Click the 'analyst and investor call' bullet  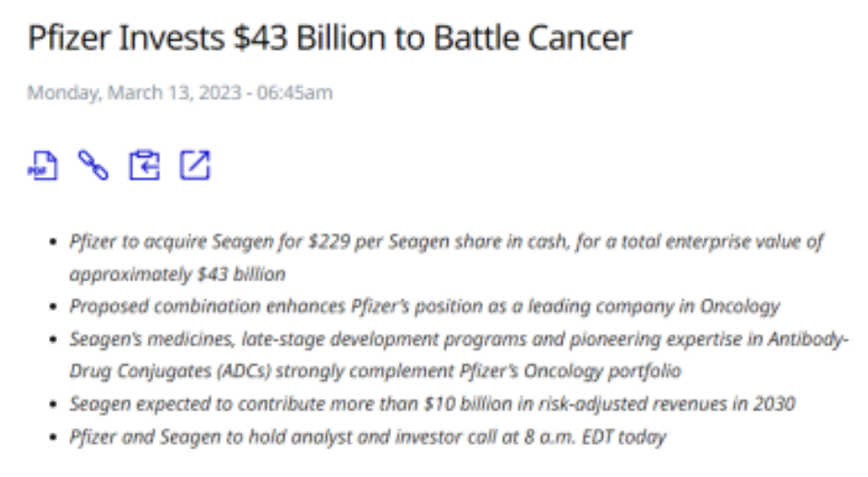(x=367, y=436)
